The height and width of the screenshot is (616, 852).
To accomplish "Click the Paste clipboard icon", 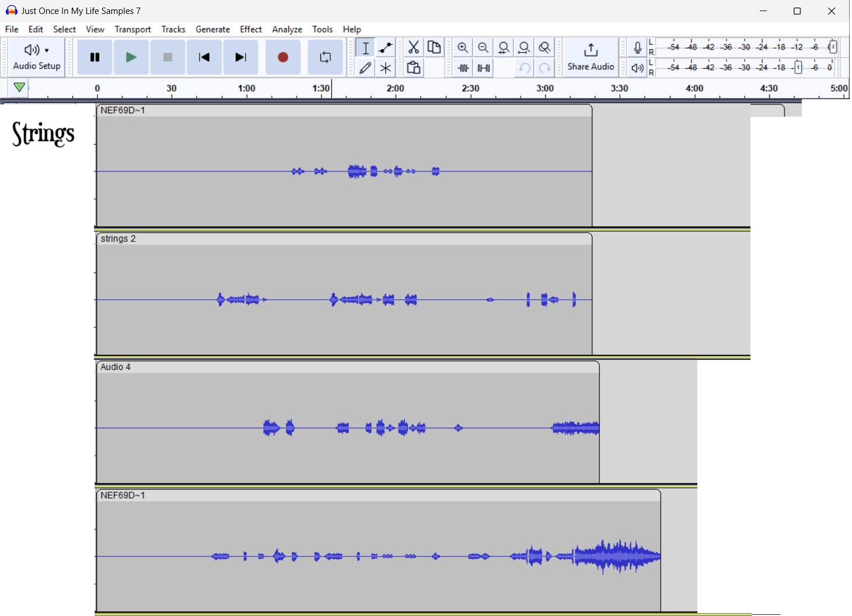I will coord(414,68).
